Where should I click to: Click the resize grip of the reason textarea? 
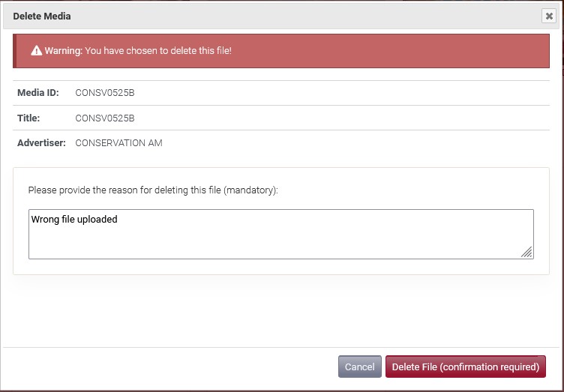(527, 252)
